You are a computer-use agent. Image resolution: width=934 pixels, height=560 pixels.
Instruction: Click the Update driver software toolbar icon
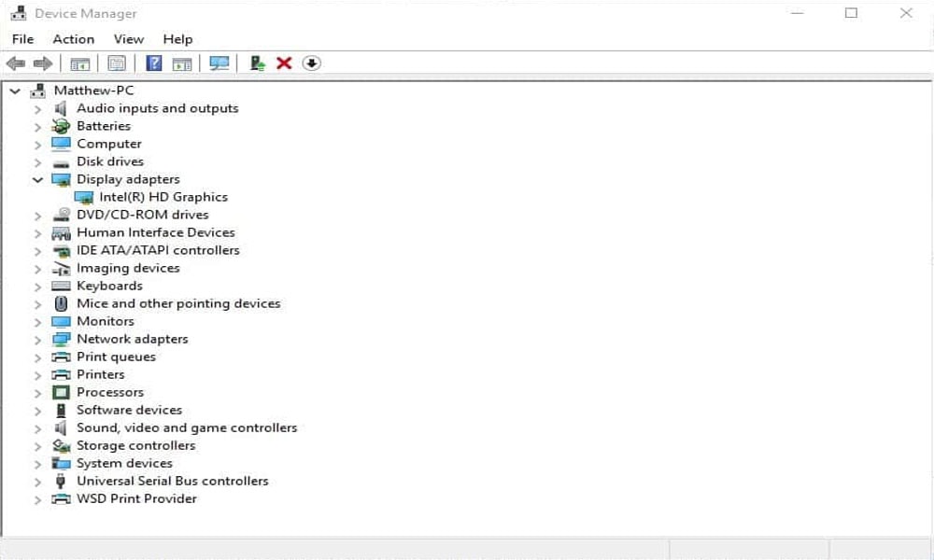(x=257, y=63)
